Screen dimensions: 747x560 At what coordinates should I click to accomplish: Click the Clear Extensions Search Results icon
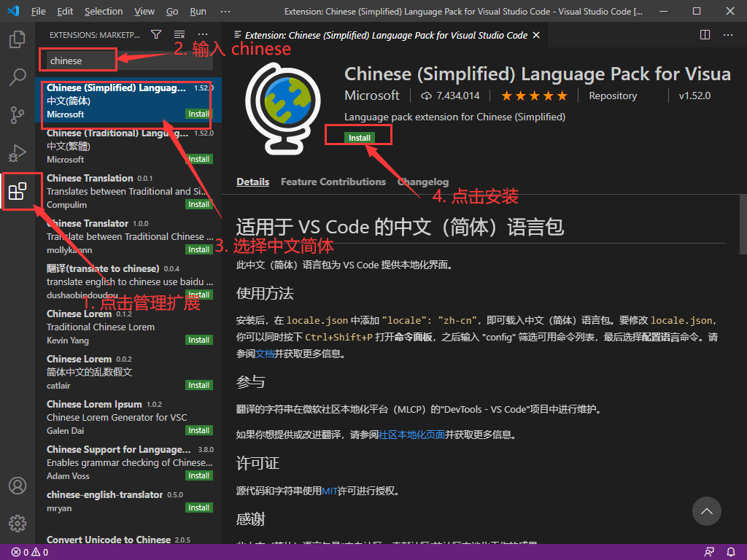179,34
